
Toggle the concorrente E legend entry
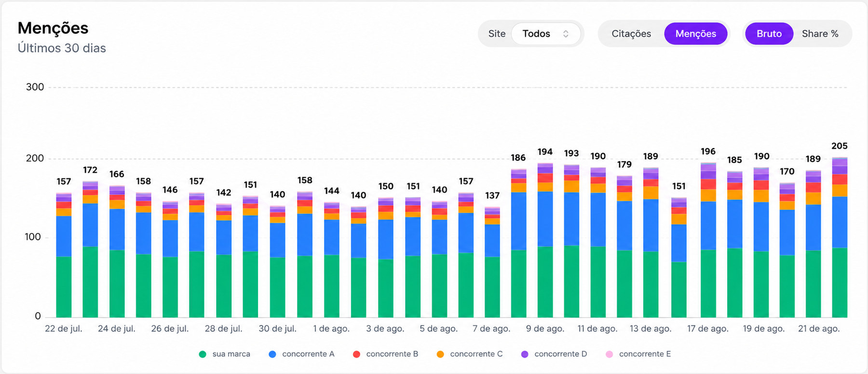pyautogui.click(x=638, y=354)
